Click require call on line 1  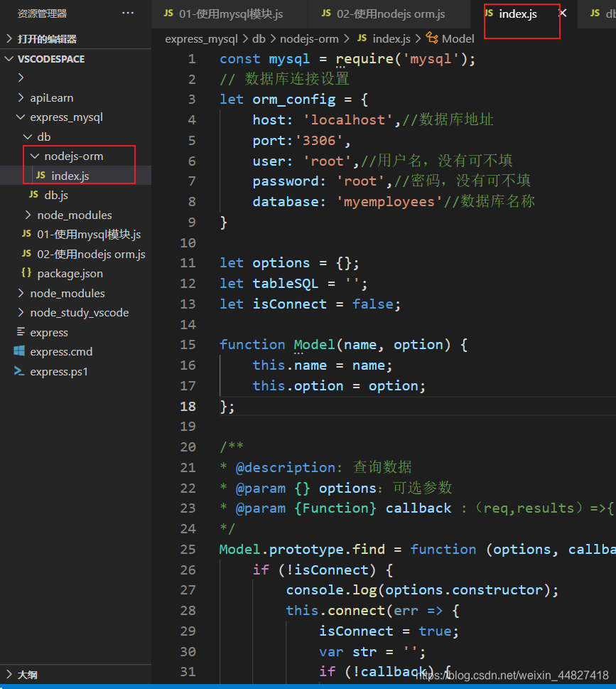click(x=364, y=59)
